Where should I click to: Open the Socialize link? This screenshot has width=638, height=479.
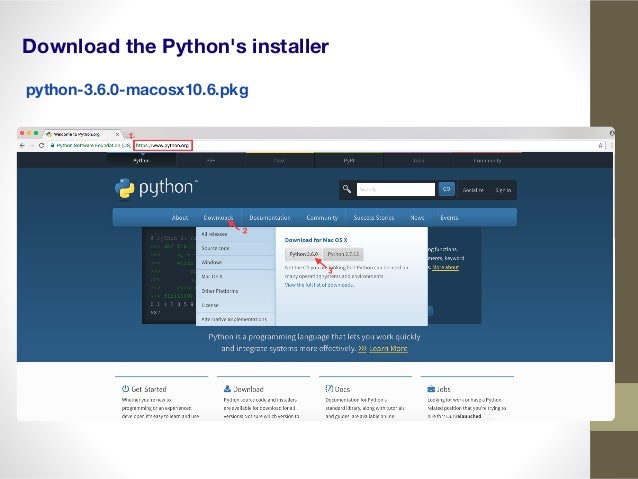(x=473, y=190)
